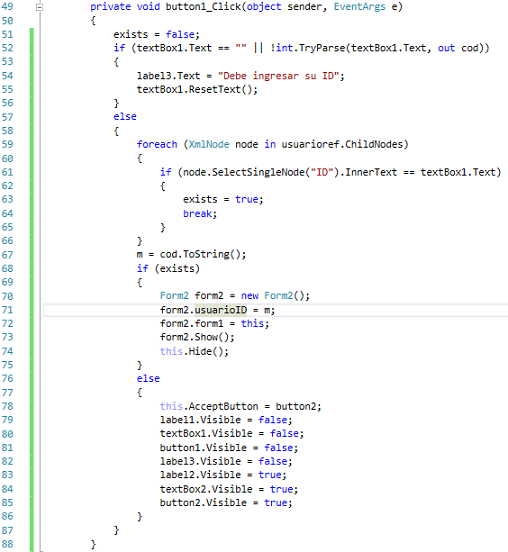
Task: Click the button2.Visible line
Action: [226, 503]
